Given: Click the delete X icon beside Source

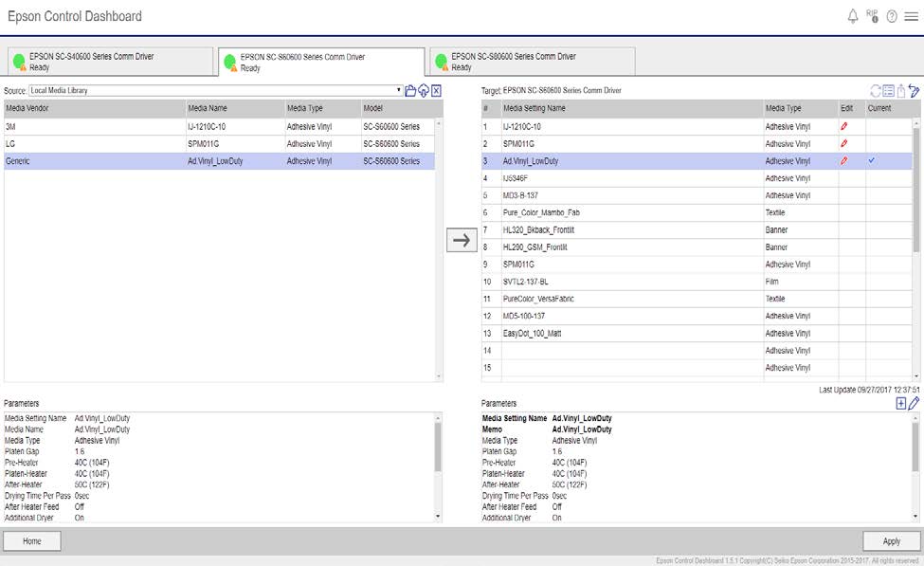Looking at the screenshot, I should (x=436, y=91).
